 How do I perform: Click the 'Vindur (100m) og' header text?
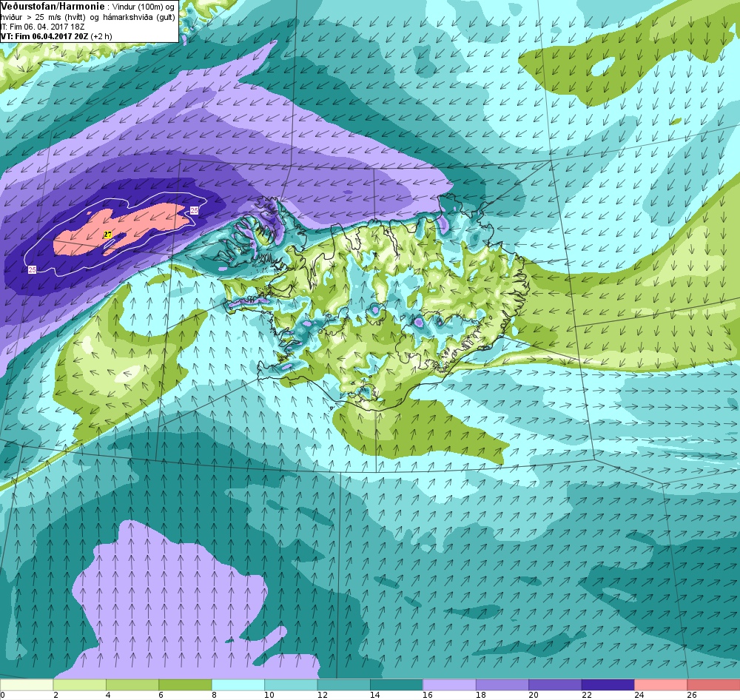coord(143,7)
